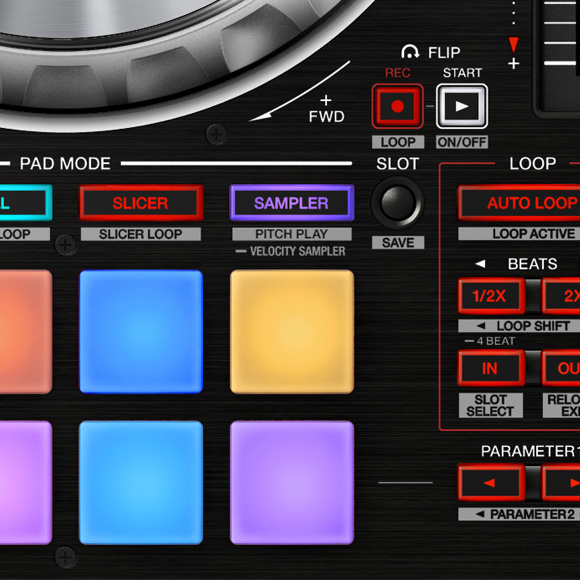
Task: Click the SAVE label under SLOT knob
Action: 398,243
